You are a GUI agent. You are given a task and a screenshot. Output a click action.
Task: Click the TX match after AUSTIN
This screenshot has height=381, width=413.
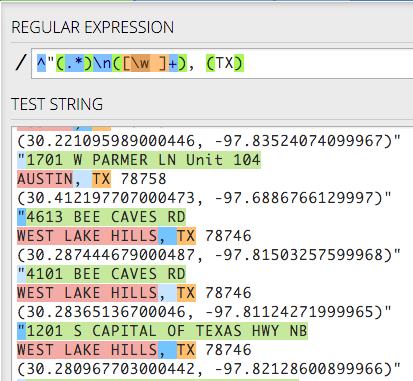point(101,179)
